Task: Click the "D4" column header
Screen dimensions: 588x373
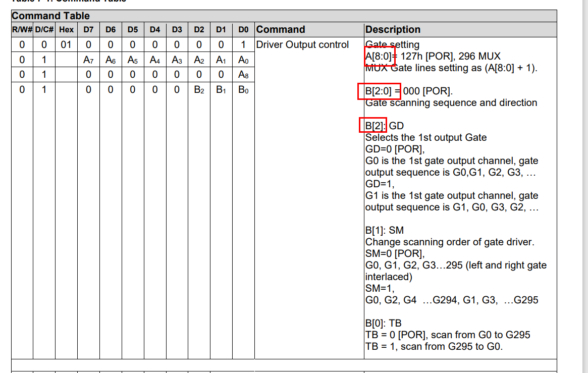Action: (155, 30)
